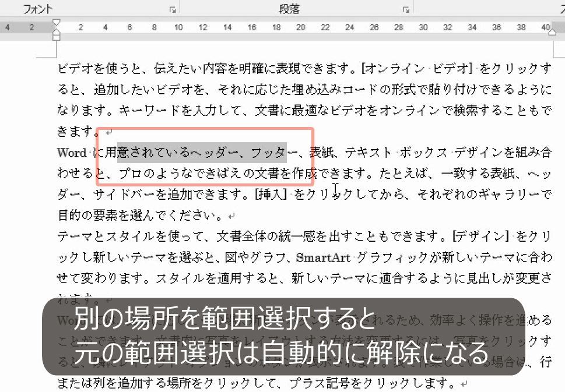
Task: Click the 段落 group label
Action: (x=289, y=9)
